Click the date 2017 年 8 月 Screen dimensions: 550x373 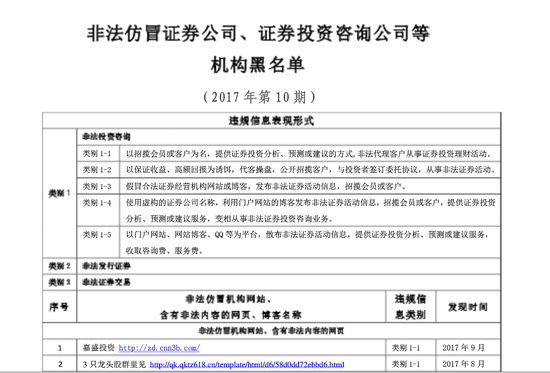click(x=463, y=364)
